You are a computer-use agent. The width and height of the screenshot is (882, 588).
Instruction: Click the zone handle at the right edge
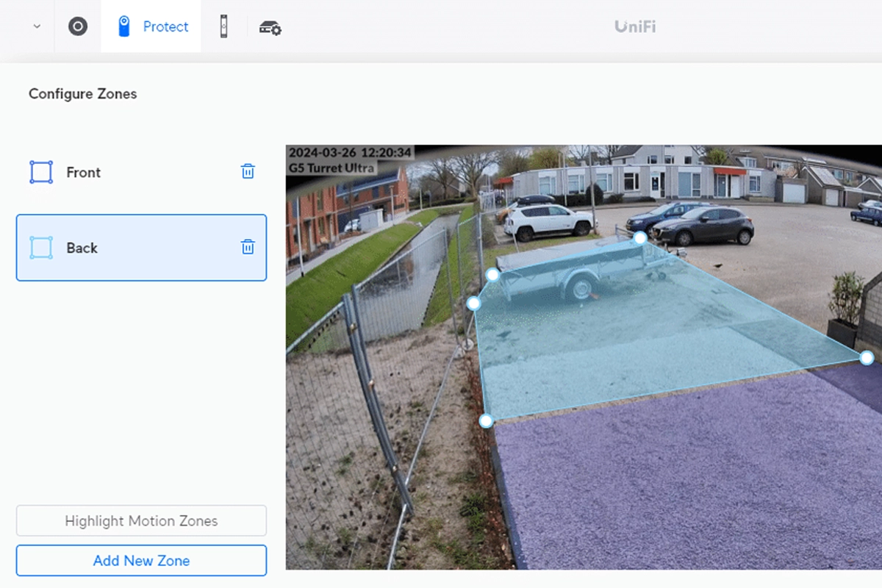tap(867, 357)
